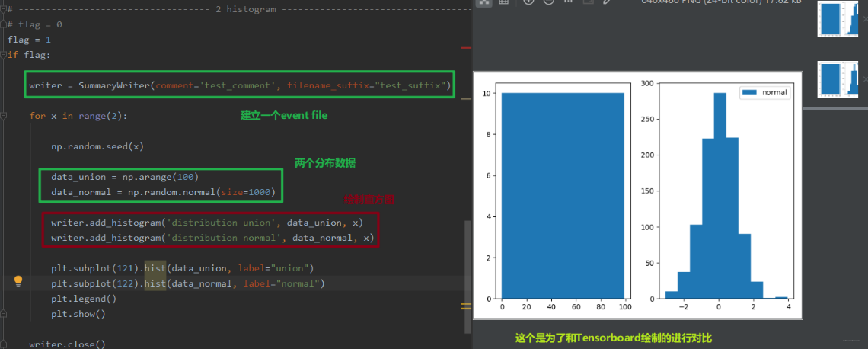Image resolution: width=868 pixels, height=349 pixels.
Task: Click 'data_union = np.arange(100)' line
Action: [125, 177]
